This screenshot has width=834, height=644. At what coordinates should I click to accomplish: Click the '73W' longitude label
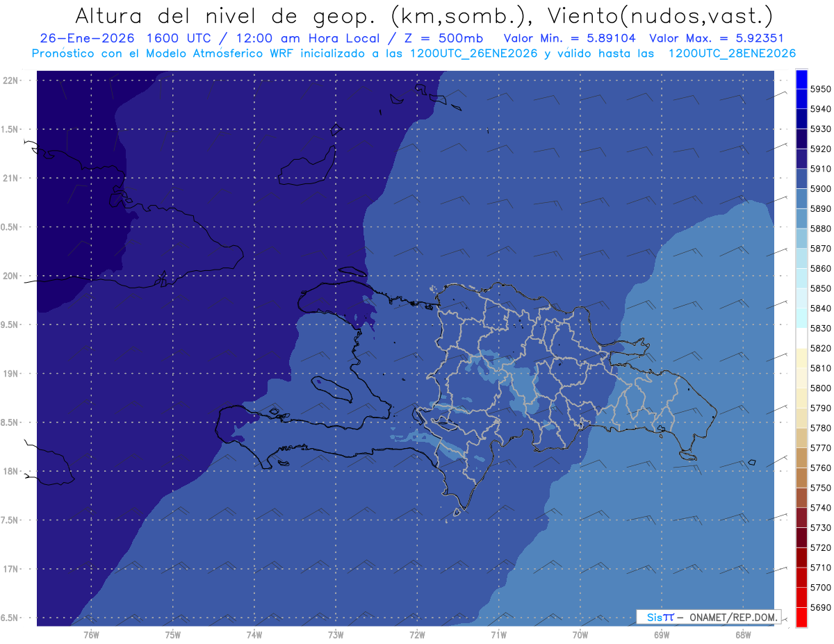[336, 634]
